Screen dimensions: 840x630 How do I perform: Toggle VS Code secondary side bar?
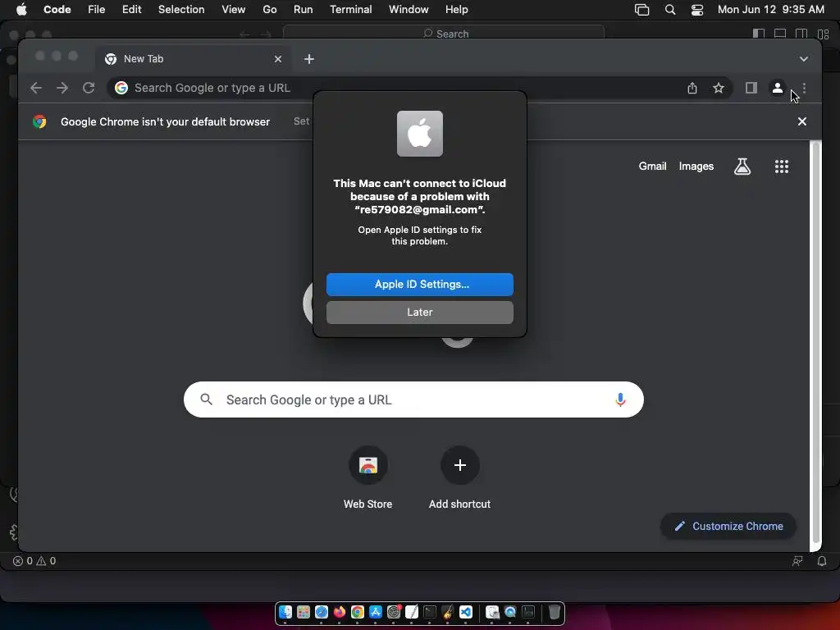[x=801, y=34]
